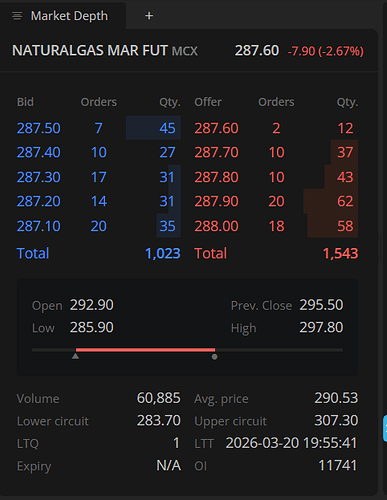This screenshot has height=500, width=387.
Task: Click offer quantity 43
Action: coord(345,177)
